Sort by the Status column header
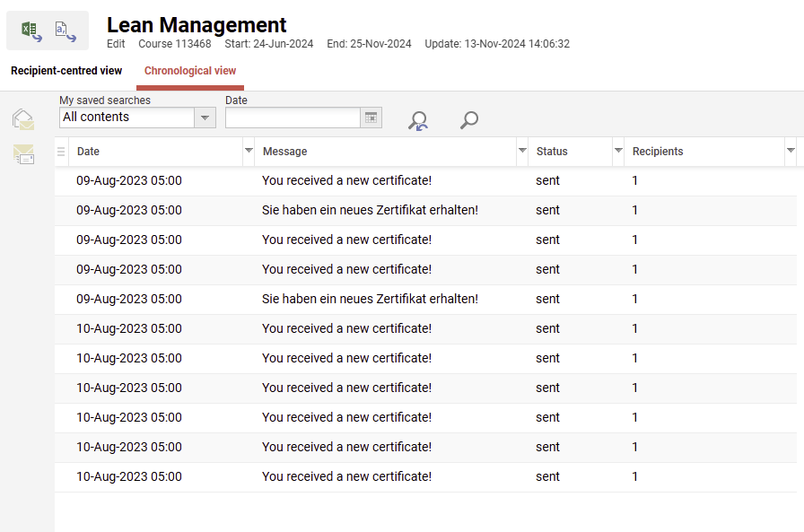This screenshot has height=532, width=804. [552, 152]
